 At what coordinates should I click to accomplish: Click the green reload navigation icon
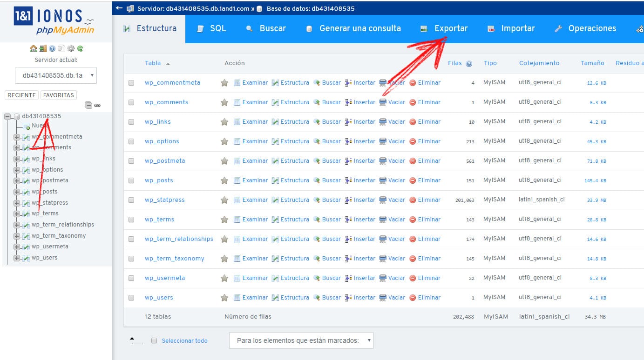[80, 48]
